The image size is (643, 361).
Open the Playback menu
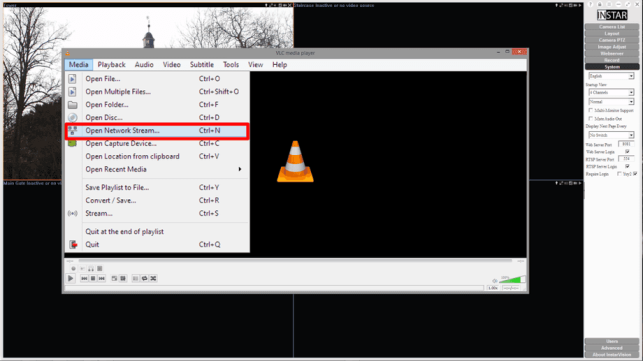tap(111, 64)
